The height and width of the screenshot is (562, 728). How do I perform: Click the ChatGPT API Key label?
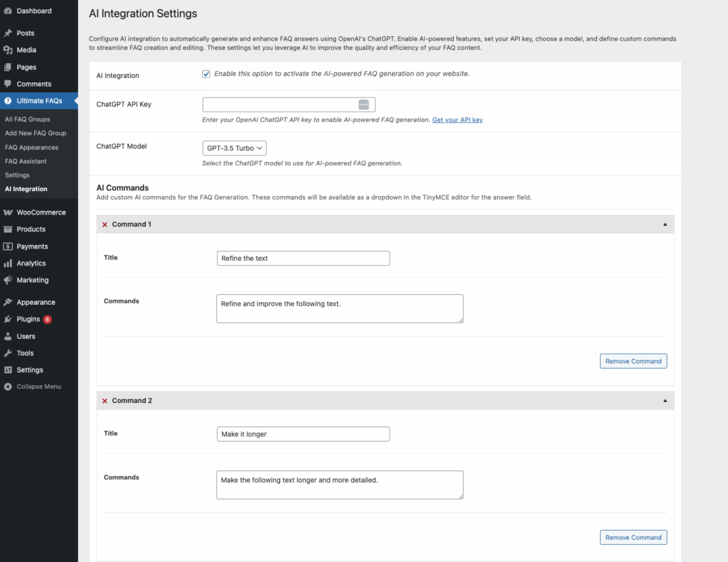[124, 104]
